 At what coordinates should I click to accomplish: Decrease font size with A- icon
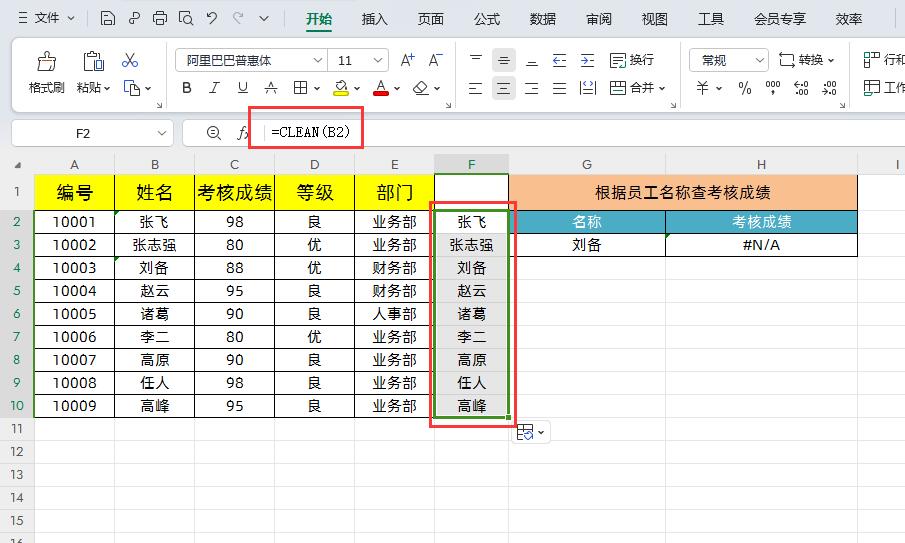tap(435, 60)
